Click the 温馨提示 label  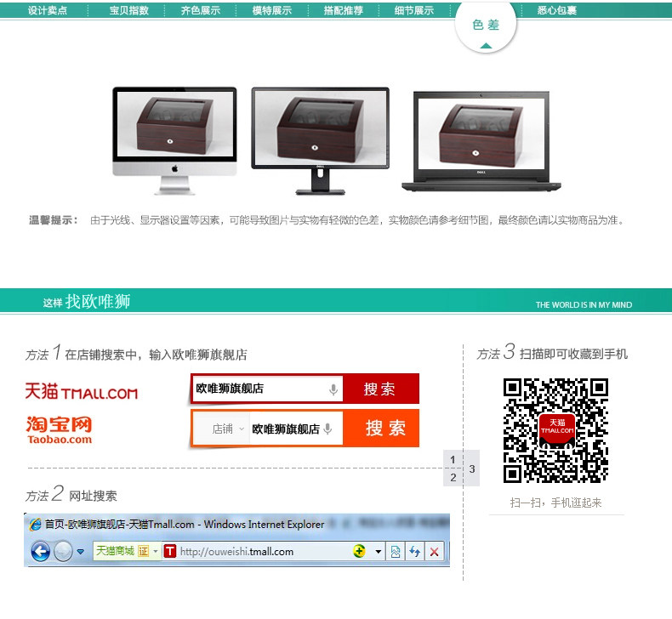point(54,220)
